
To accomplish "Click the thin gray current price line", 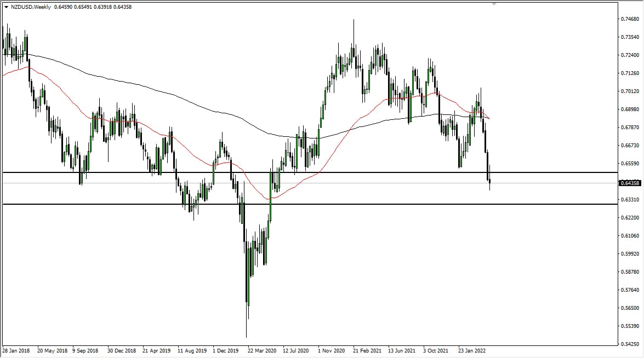I will pos(548,183).
